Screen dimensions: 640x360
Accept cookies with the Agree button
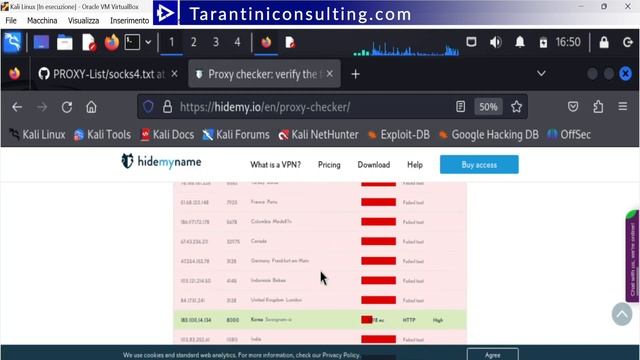[493, 354]
